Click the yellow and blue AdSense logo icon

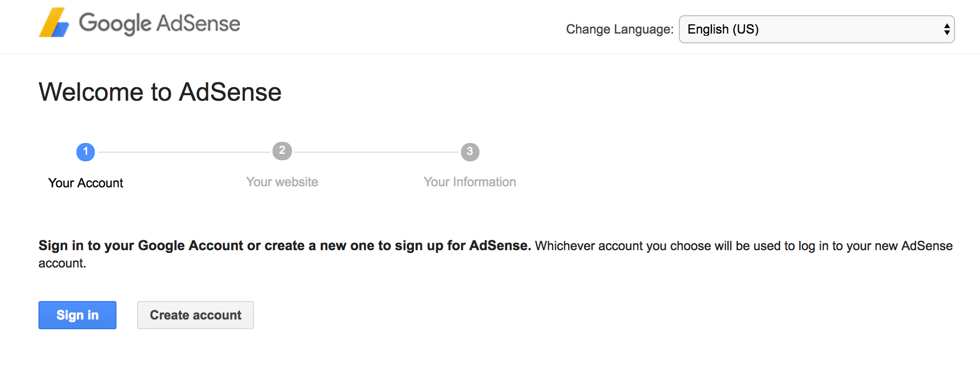point(54,23)
